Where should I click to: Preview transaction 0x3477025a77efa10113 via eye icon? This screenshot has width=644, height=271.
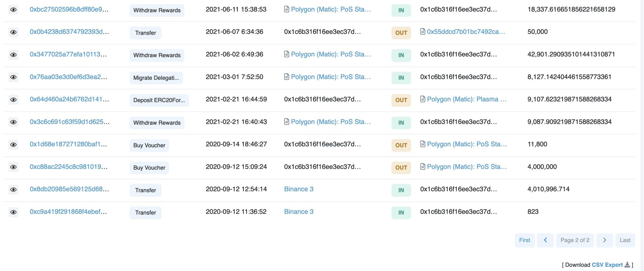click(x=13, y=55)
